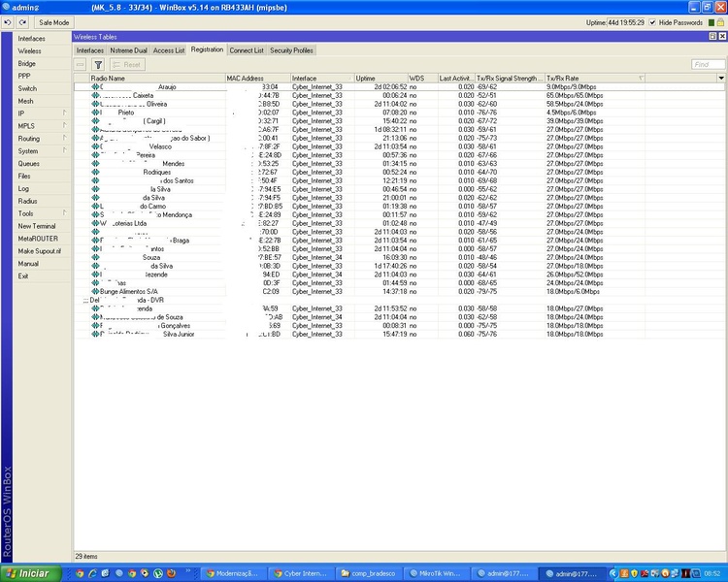Click the yellow padlock icon at top right

[x=720, y=22]
